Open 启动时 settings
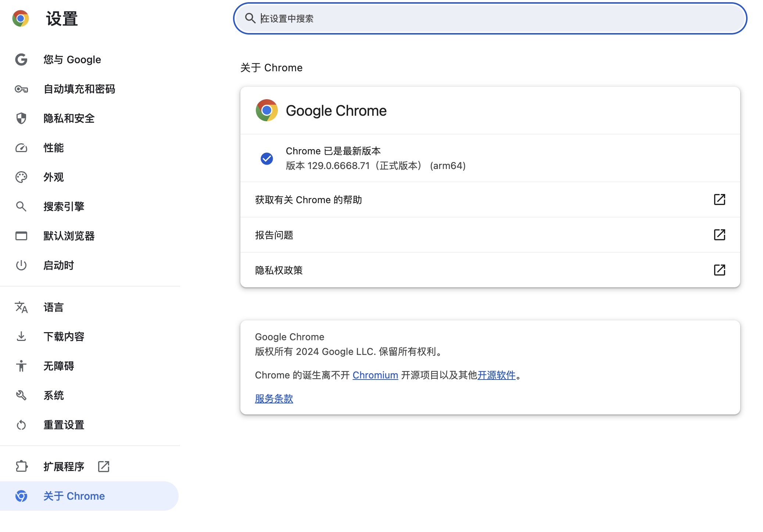763x532 pixels. pyautogui.click(x=89, y=265)
